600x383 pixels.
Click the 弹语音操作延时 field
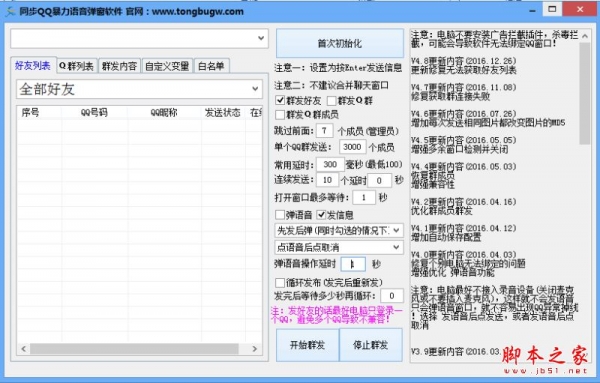tap(353, 264)
